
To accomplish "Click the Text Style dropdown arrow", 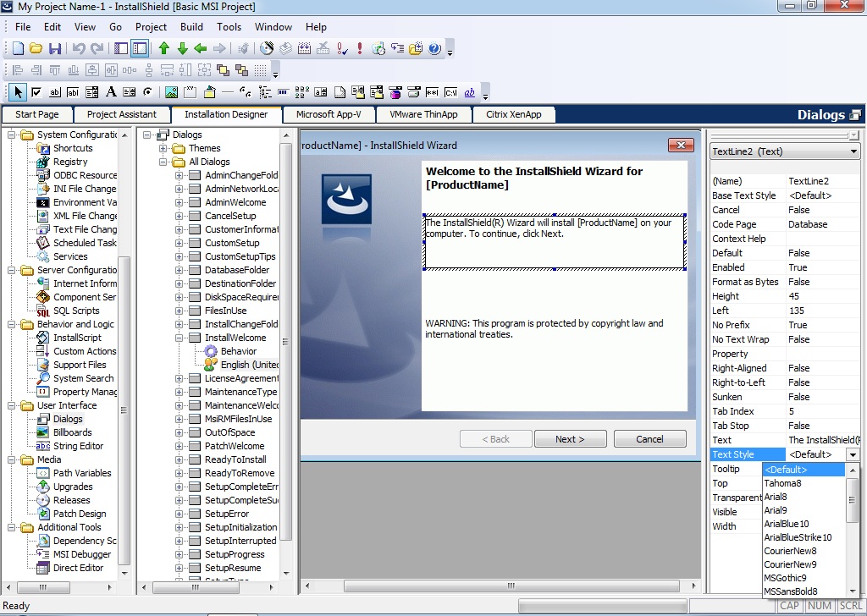I will pos(853,454).
